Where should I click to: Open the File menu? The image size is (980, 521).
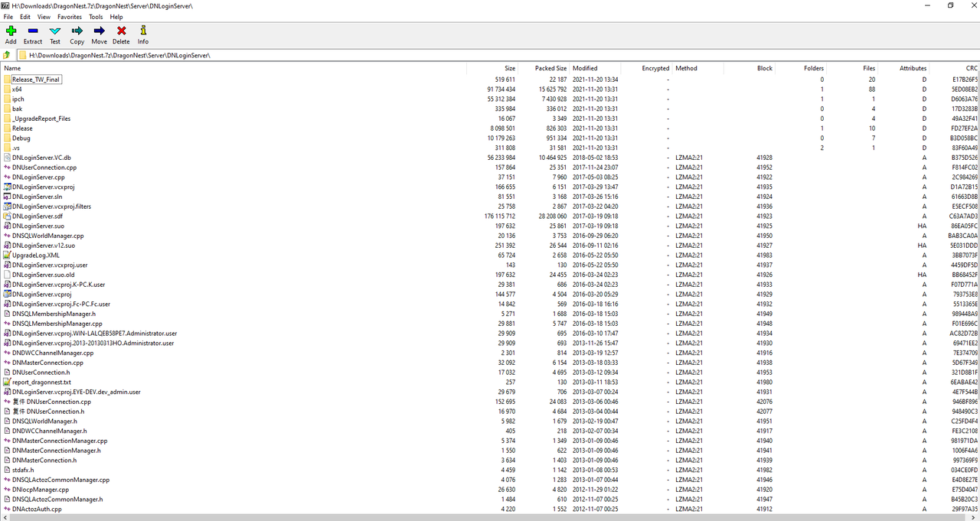[x=8, y=16]
